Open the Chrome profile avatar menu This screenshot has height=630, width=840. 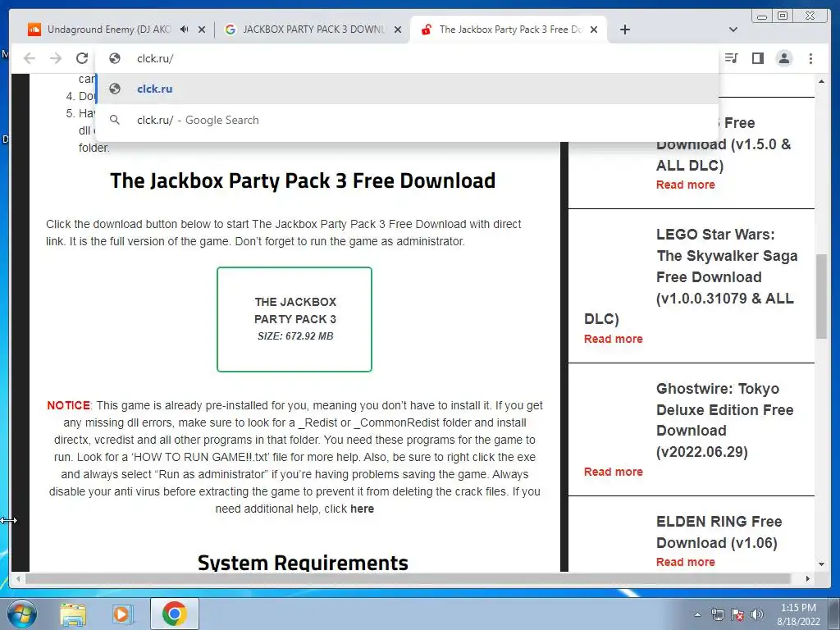pyautogui.click(x=783, y=58)
